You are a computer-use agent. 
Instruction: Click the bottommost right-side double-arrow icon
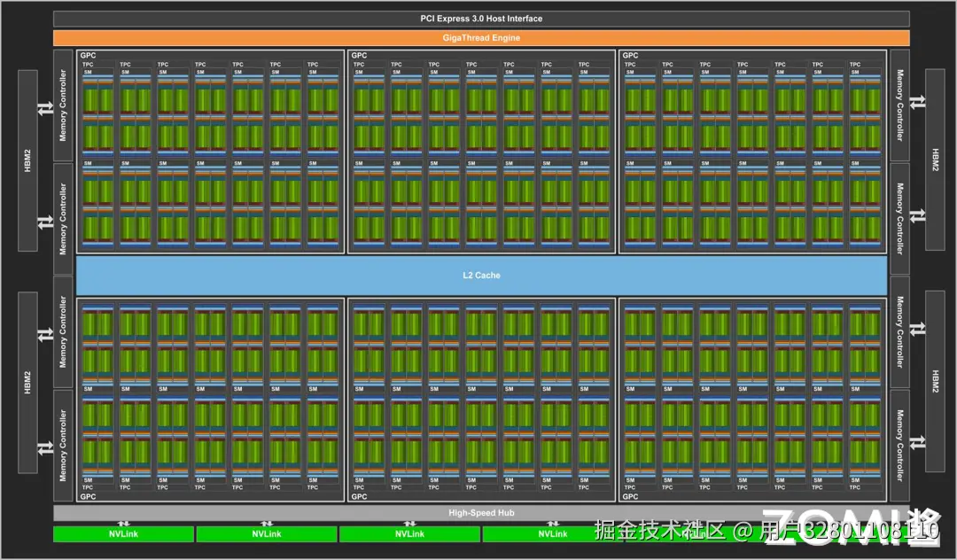click(917, 440)
